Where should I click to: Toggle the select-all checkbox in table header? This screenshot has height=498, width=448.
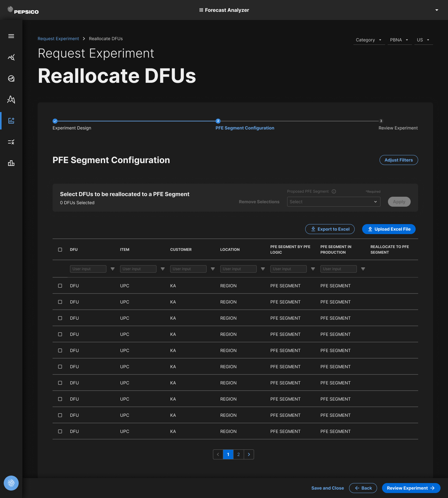60,250
